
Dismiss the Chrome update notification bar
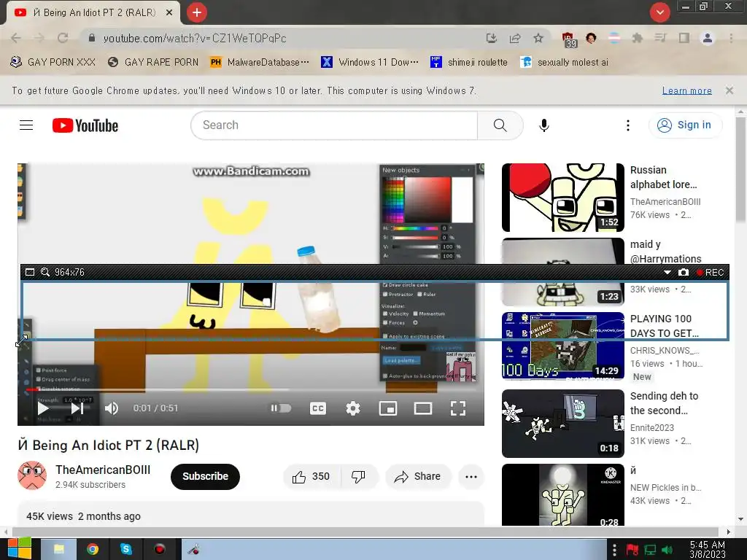[x=729, y=90]
